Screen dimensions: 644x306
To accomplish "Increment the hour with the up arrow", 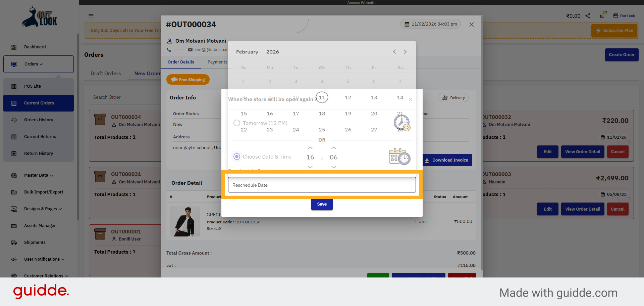I will (310, 148).
